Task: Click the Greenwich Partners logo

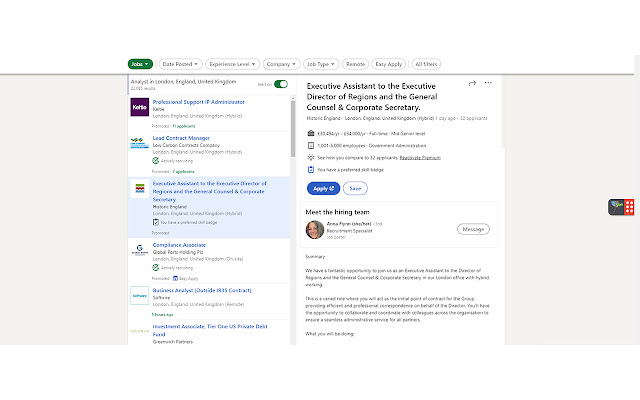Action: pyautogui.click(x=140, y=331)
